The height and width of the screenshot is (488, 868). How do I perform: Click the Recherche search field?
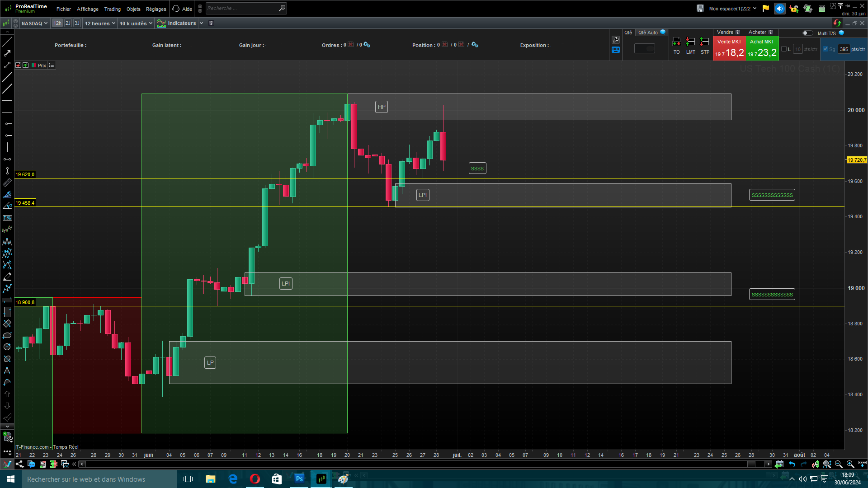(x=242, y=8)
